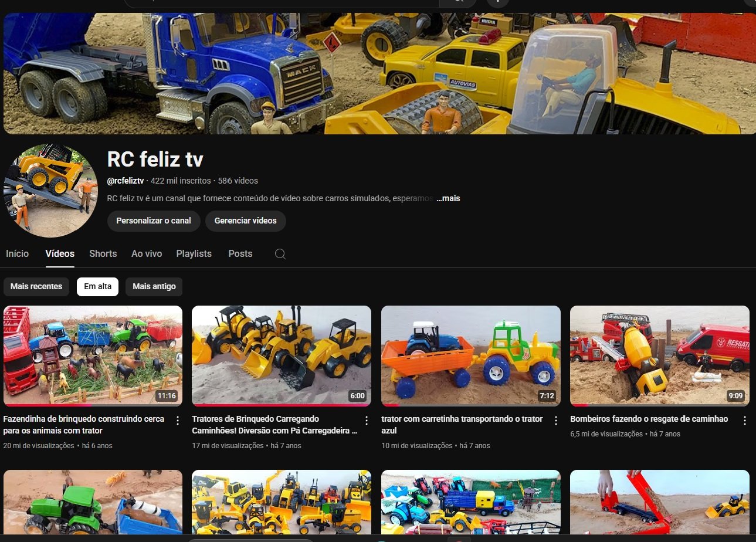Open the channel search magnifier icon
The width and height of the screenshot is (756, 542).
coord(280,254)
